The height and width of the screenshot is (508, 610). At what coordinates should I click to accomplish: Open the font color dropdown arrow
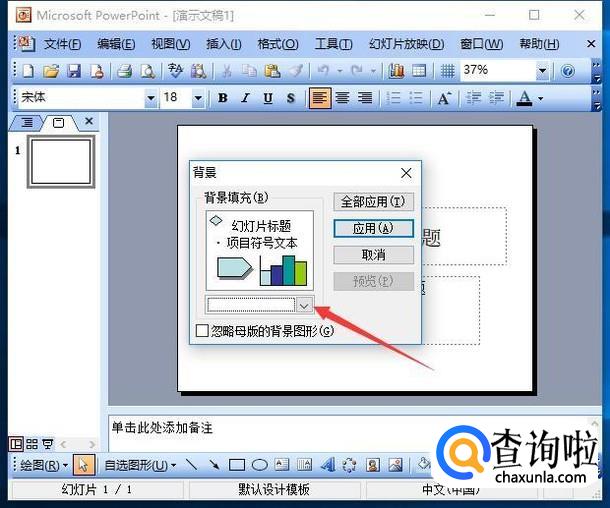(x=540, y=99)
